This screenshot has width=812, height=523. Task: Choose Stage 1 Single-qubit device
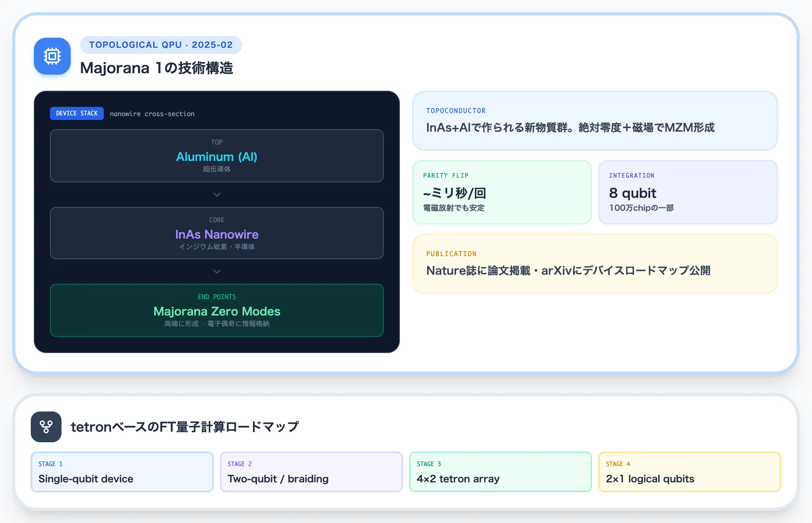(x=122, y=472)
